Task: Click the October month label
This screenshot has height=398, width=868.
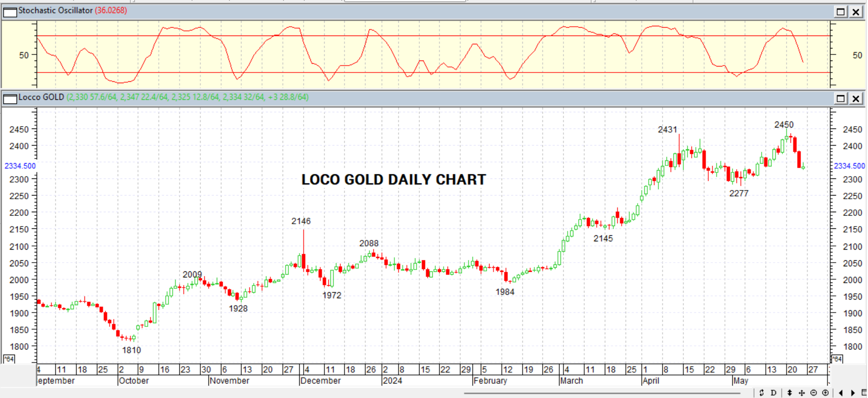Action: click(134, 381)
